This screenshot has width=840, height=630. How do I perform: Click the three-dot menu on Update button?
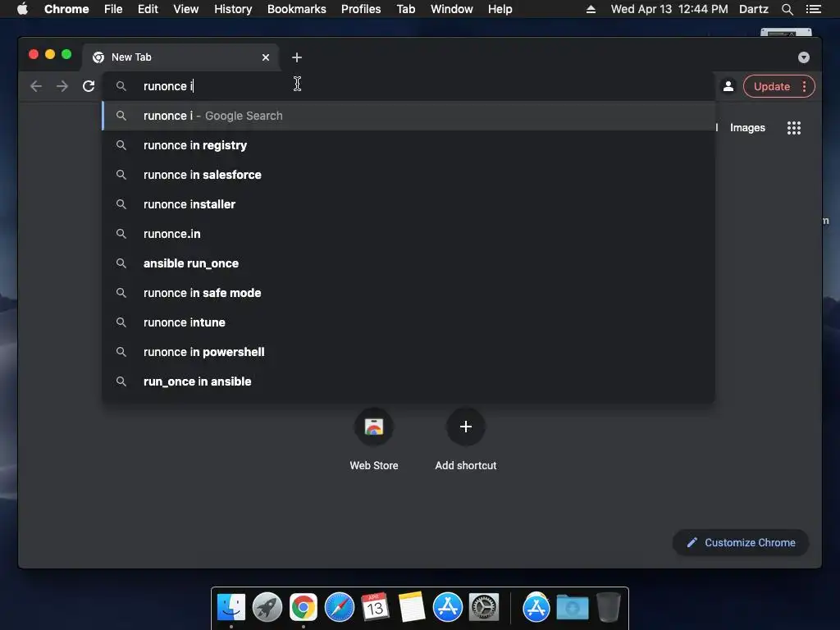coord(804,86)
